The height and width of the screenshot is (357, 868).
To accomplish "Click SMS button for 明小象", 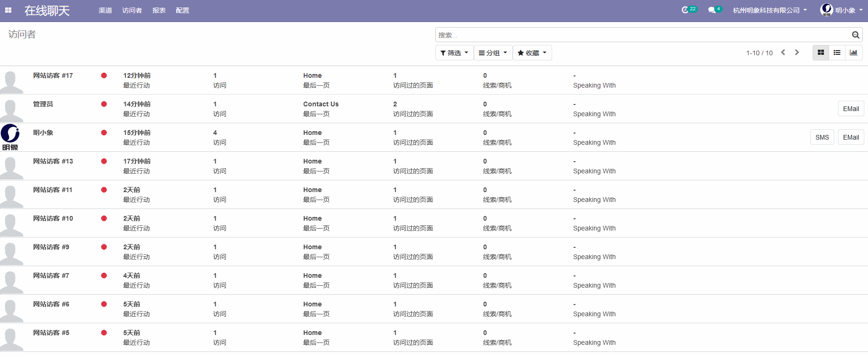I will click(822, 137).
